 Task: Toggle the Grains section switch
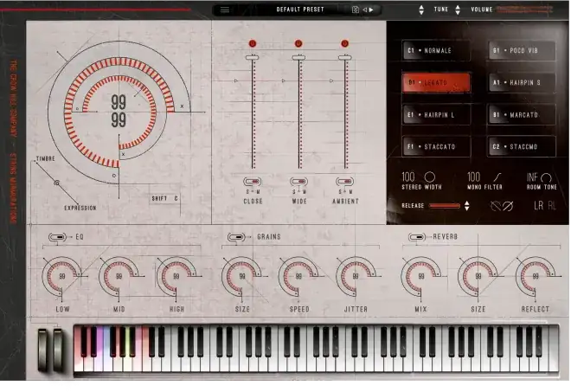coord(235,235)
